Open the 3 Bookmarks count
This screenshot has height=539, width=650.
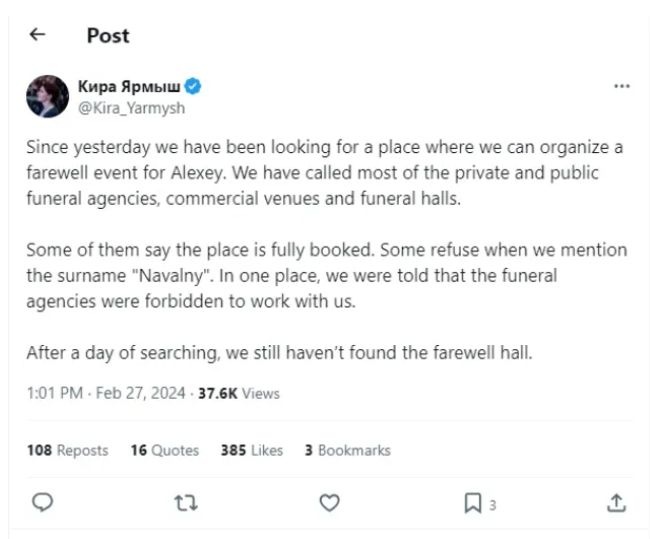(348, 450)
